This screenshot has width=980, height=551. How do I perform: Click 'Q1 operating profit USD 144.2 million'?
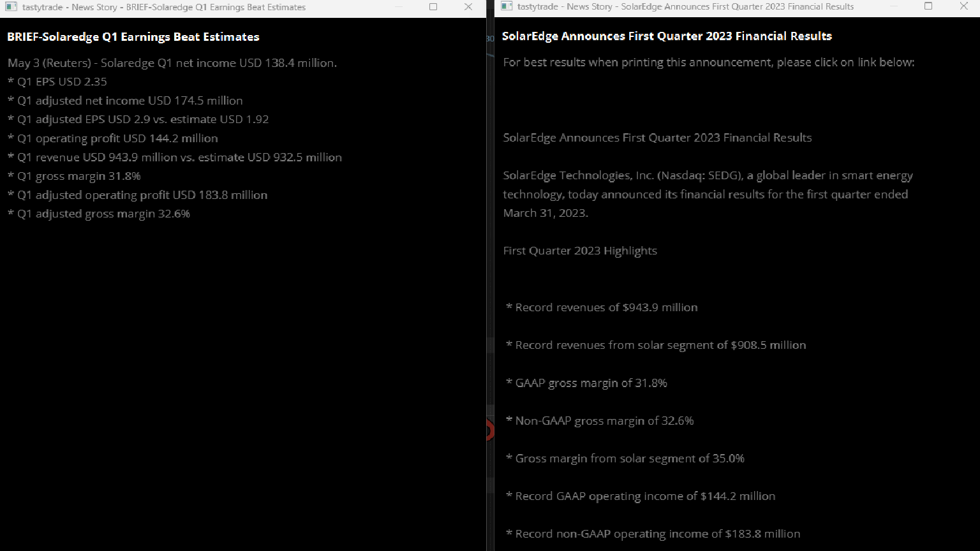[x=113, y=138]
